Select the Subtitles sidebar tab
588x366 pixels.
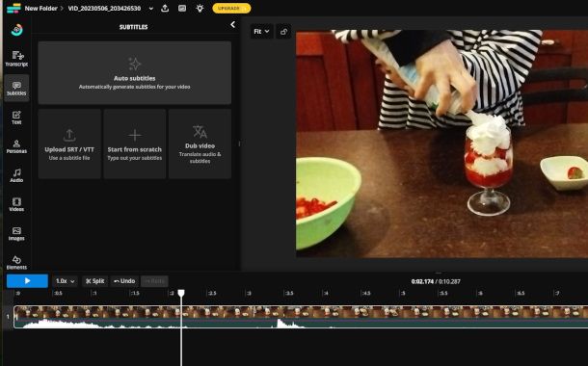[x=16, y=88]
